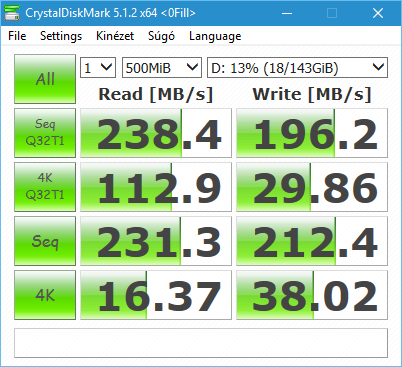Start the plain 4K test
This screenshot has height=367, width=402.
point(45,295)
